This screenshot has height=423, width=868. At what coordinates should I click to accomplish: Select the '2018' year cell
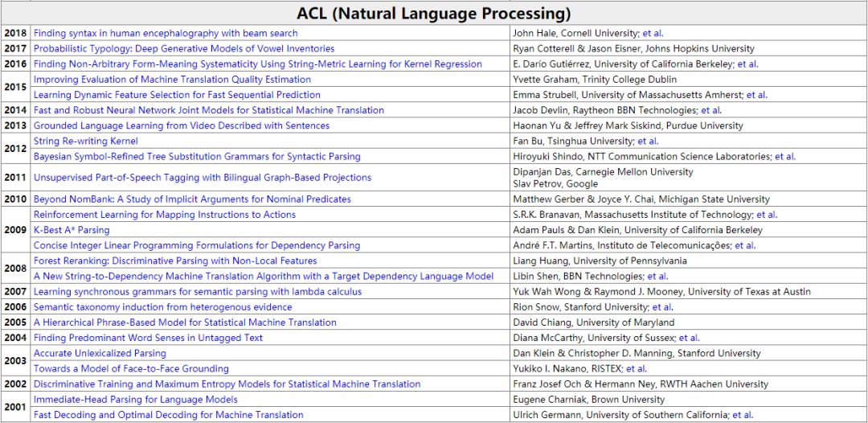click(x=15, y=33)
